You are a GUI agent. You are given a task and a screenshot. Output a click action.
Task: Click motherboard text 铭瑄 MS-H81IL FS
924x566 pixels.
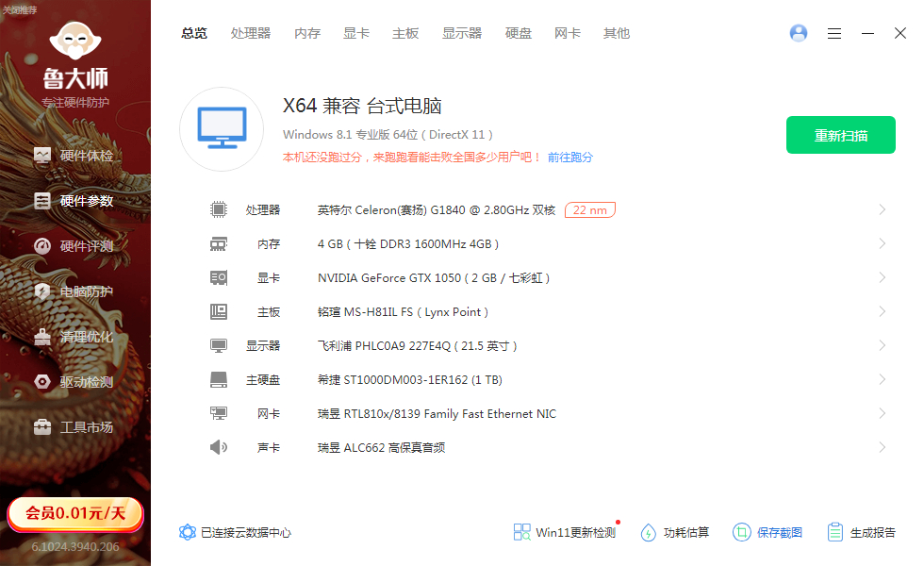403,312
